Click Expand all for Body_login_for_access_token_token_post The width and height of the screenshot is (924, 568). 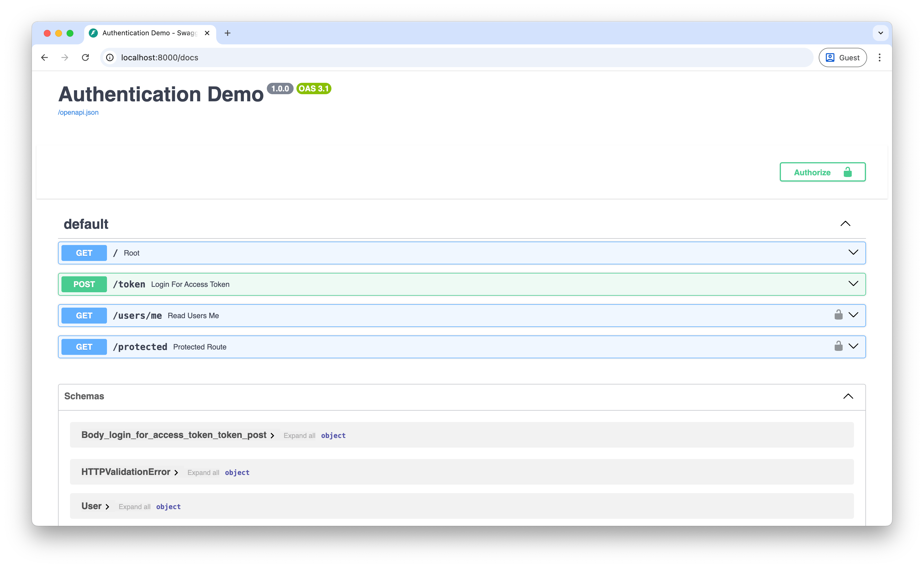pyautogui.click(x=299, y=436)
